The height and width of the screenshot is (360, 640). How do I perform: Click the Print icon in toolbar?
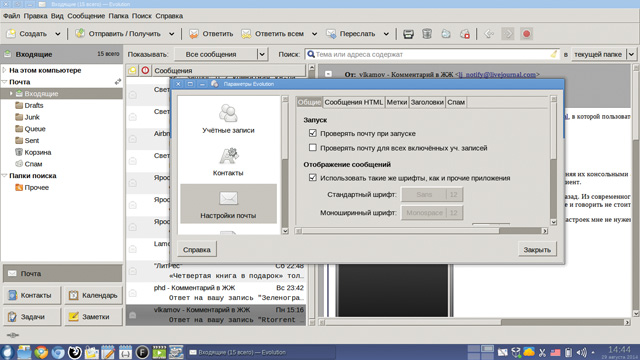[x=408, y=34]
